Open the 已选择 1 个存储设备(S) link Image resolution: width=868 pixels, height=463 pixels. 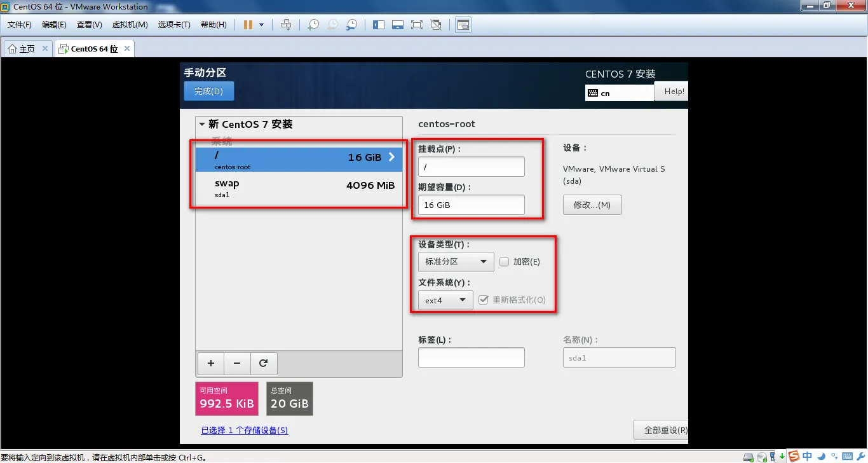pyautogui.click(x=245, y=431)
